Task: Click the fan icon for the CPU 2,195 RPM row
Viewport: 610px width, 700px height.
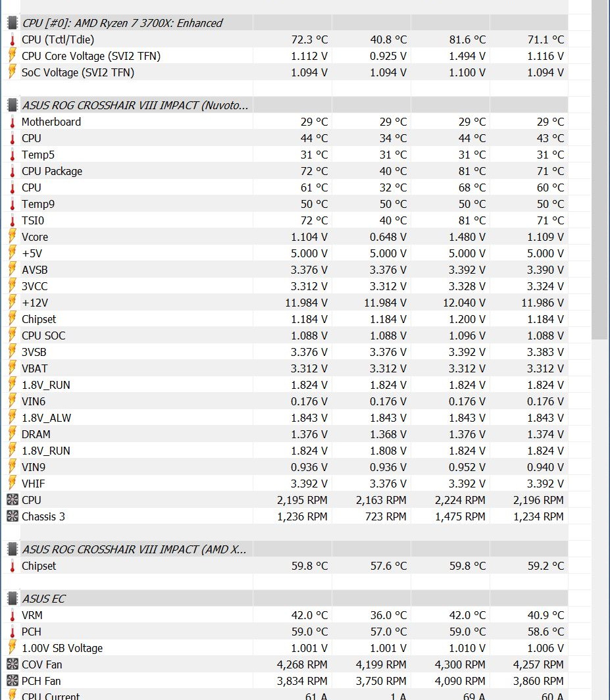Action: pyautogui.click(x=13, y=500)
